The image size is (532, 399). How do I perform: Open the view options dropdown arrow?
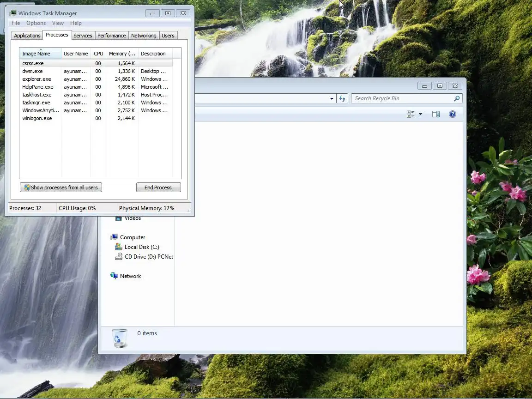coord(420,115)
